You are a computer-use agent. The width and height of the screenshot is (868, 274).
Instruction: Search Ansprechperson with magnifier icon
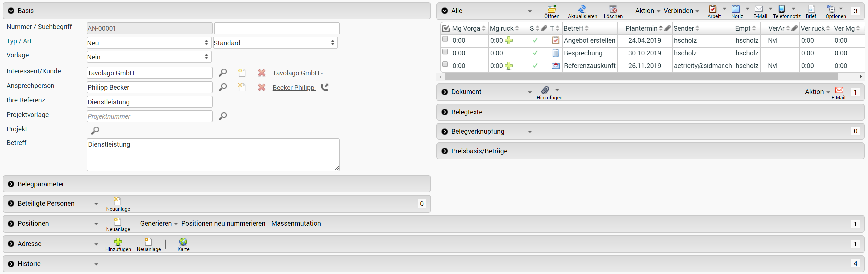click(223, 87)
